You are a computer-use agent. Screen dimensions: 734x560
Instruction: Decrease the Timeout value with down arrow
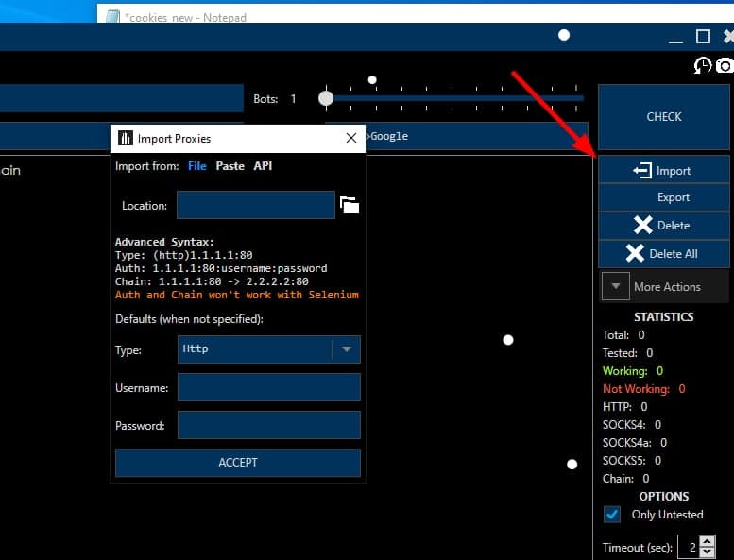(x=708, y=552)
